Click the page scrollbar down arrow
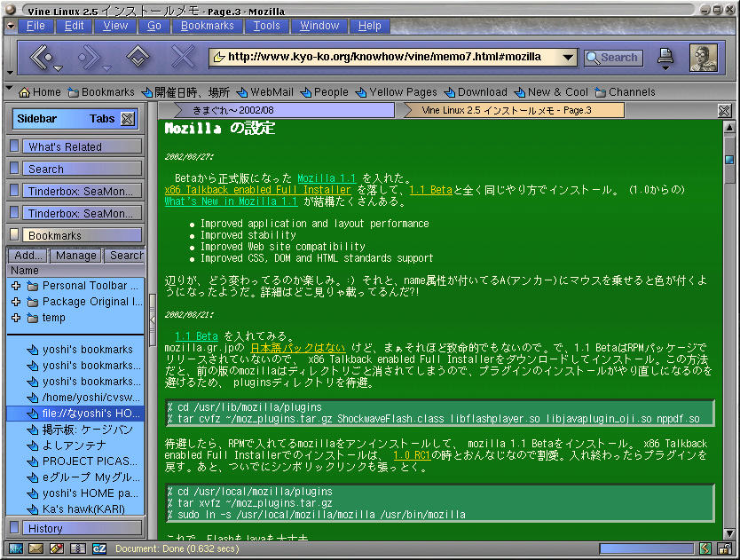The width and height of the screenshot is (740, 560). point(729,533)
